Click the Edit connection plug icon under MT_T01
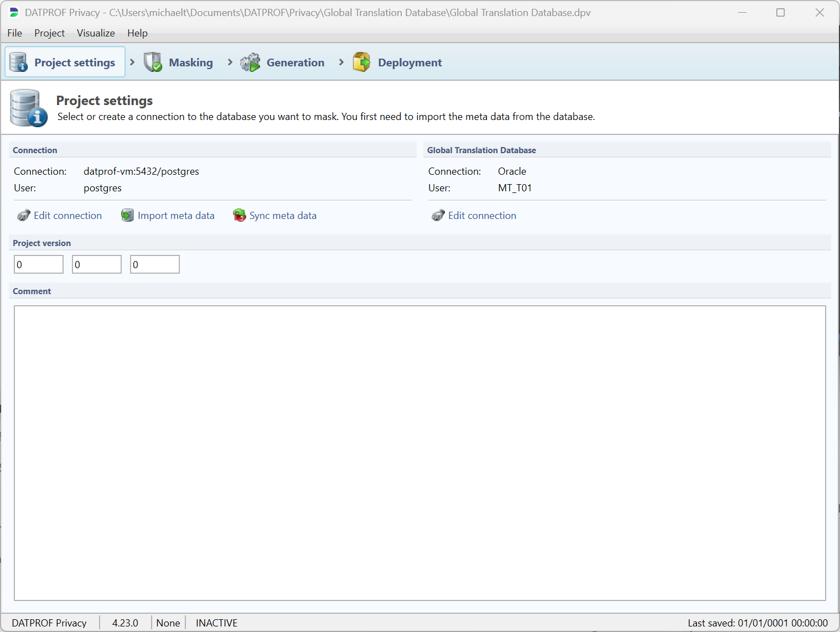 click(x=438, y=216)
